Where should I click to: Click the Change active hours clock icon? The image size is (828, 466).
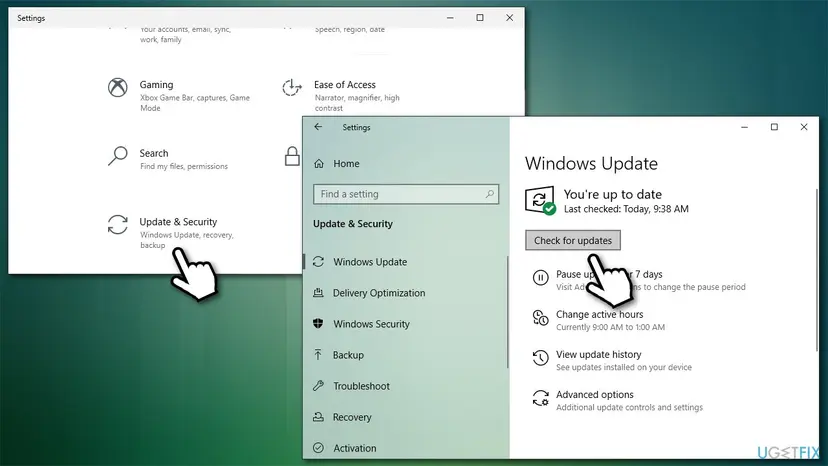pyautogui.click(x=540, y=318)
